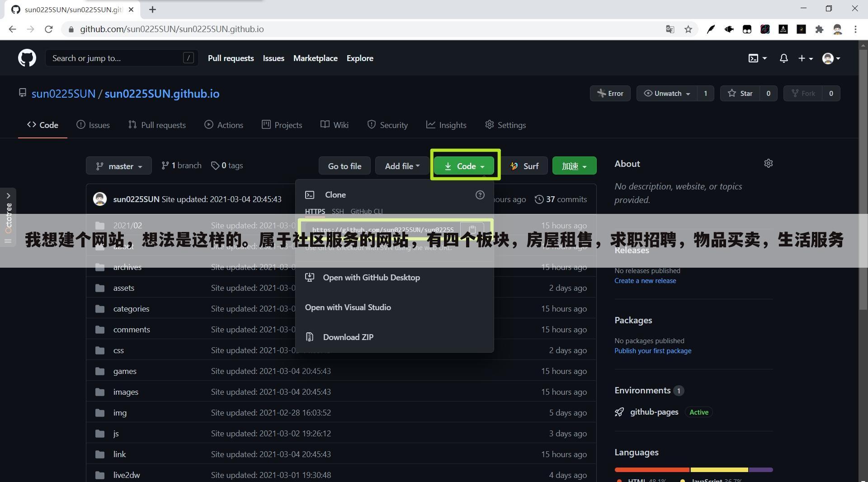Click Download ZIP
Screen dimensions: 868x482
(x=348, y=337)
